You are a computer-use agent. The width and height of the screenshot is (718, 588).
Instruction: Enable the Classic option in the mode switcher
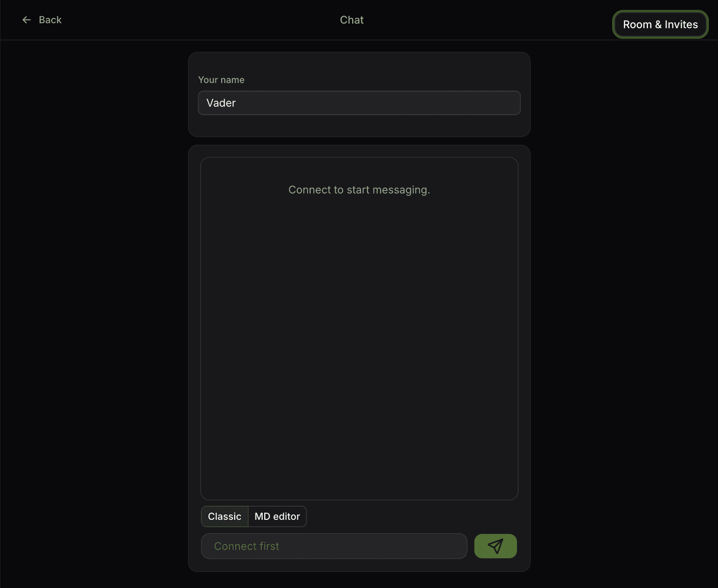point(224,516)
